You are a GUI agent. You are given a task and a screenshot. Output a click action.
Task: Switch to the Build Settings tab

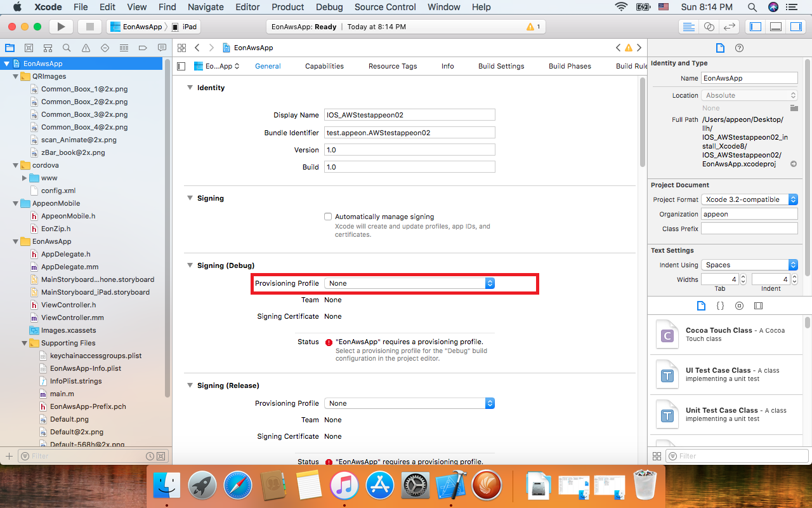501,66
